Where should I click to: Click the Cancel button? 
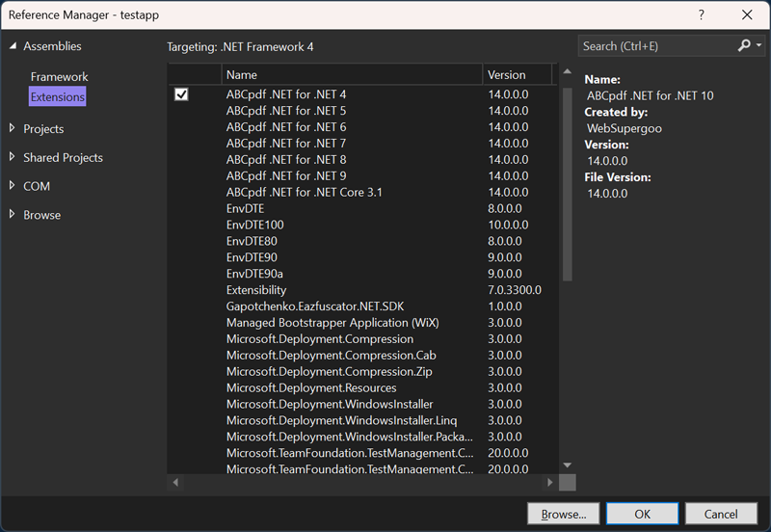click(721, 514)
